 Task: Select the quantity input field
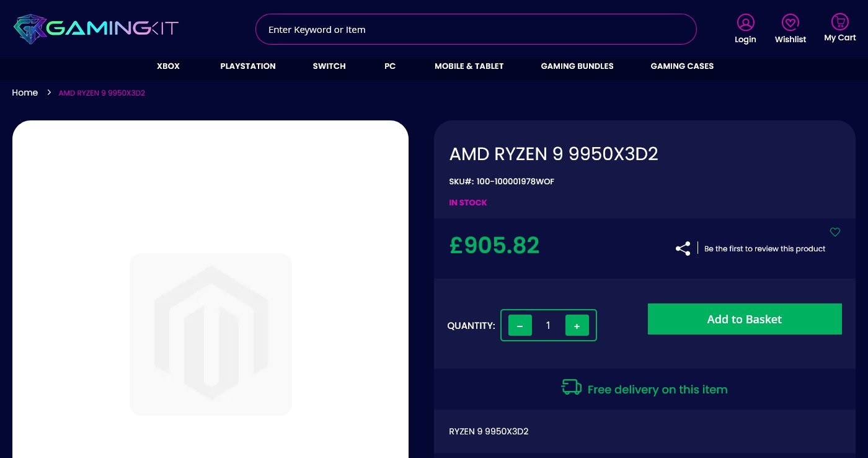point(548,325)
